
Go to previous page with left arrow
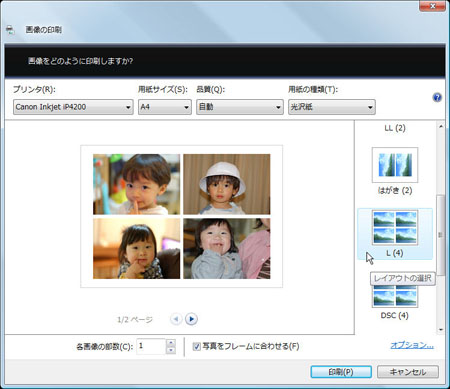(176, 319)
